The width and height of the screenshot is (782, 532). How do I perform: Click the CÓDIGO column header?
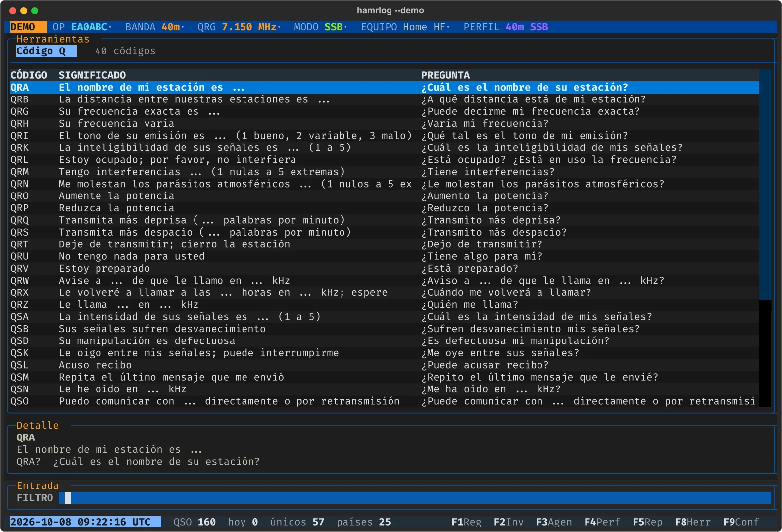pos(29,75)
